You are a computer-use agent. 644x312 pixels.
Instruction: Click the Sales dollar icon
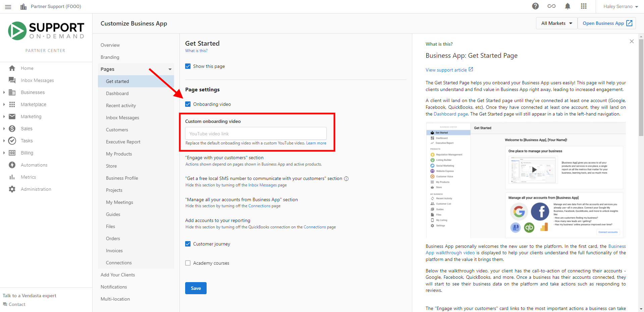tap(12, 129)
